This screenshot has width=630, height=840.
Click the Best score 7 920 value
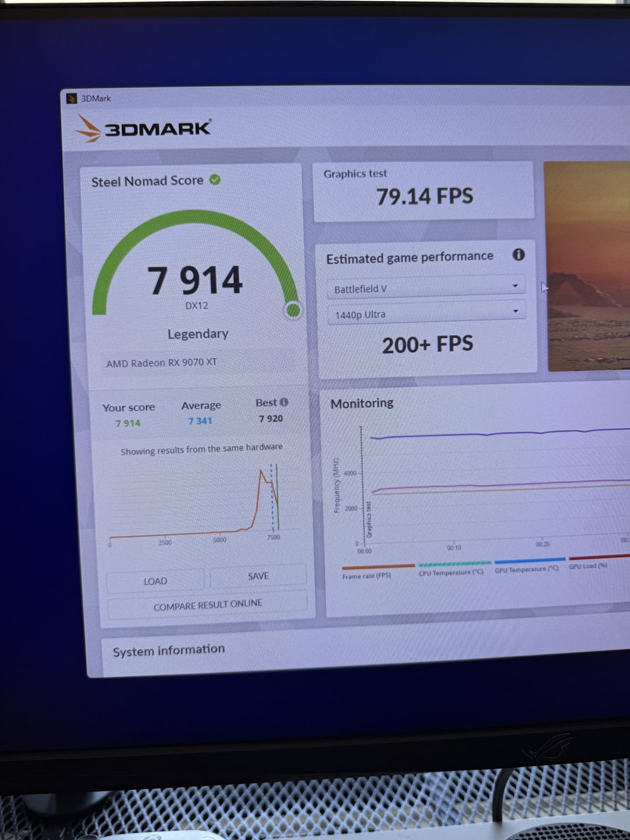click(x=271, y=418)
